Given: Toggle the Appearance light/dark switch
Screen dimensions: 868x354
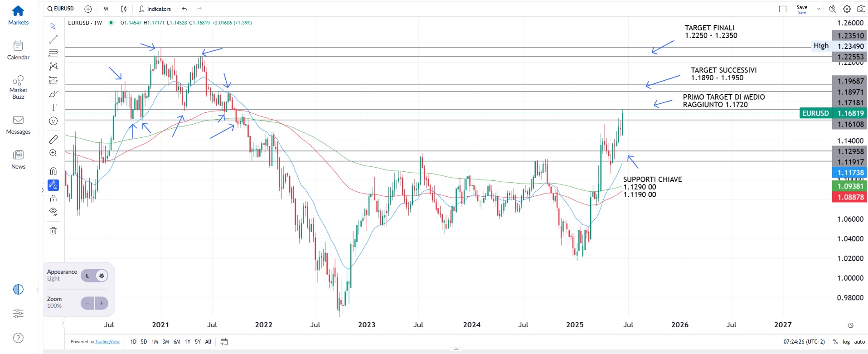Looking at the screenshot, I should [x=95, y=276].
